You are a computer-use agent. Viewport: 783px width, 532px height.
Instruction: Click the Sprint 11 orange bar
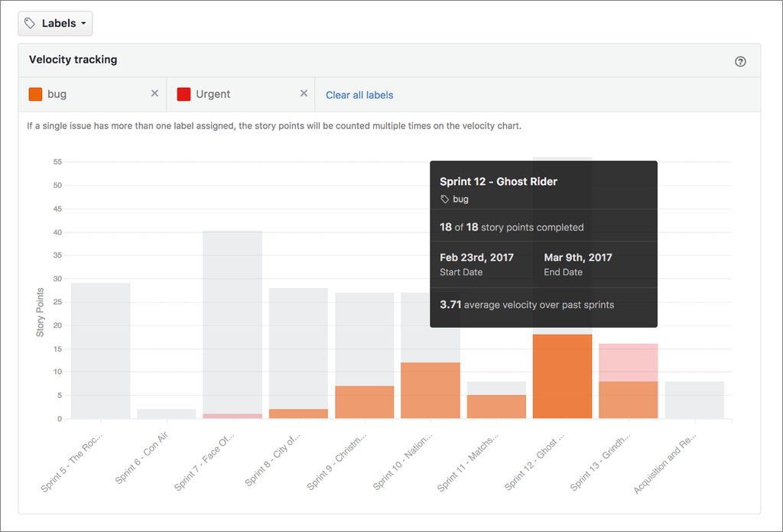pyautogui.click(x=496, y=407)
